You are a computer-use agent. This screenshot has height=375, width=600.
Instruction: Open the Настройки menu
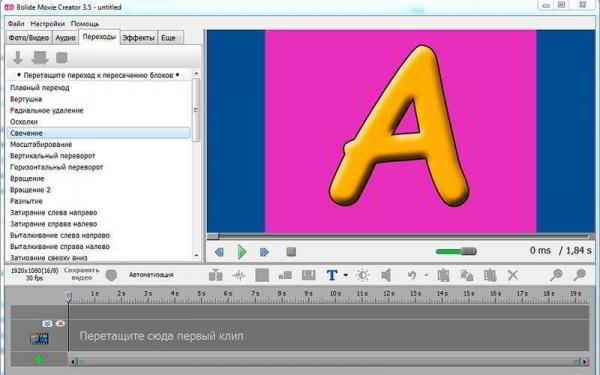click(48, 24)
